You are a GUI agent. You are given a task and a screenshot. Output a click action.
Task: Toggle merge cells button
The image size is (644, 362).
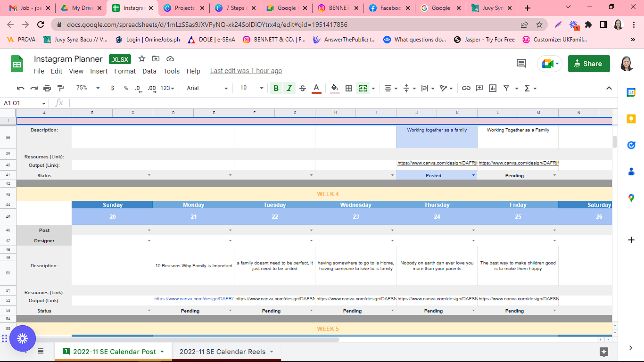(363, 88)
